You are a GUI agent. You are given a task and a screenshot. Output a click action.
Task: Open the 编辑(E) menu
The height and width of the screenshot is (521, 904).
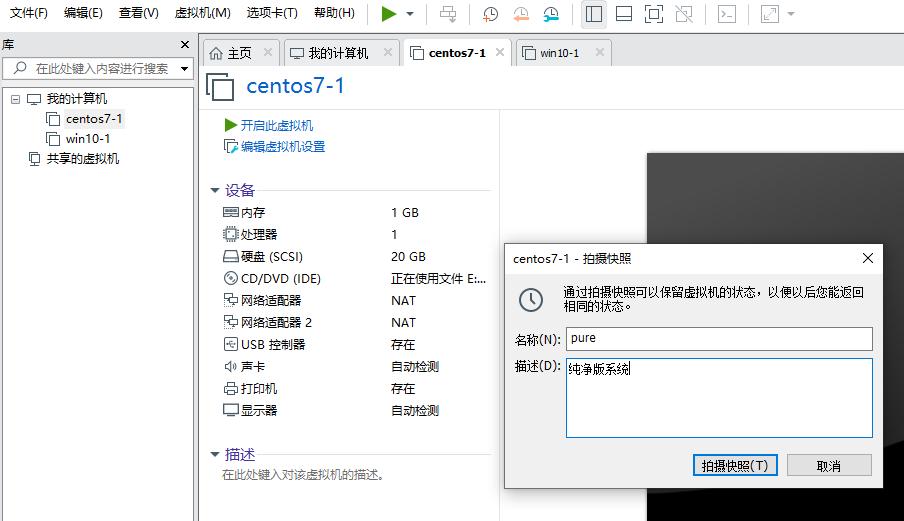point(83,13)
